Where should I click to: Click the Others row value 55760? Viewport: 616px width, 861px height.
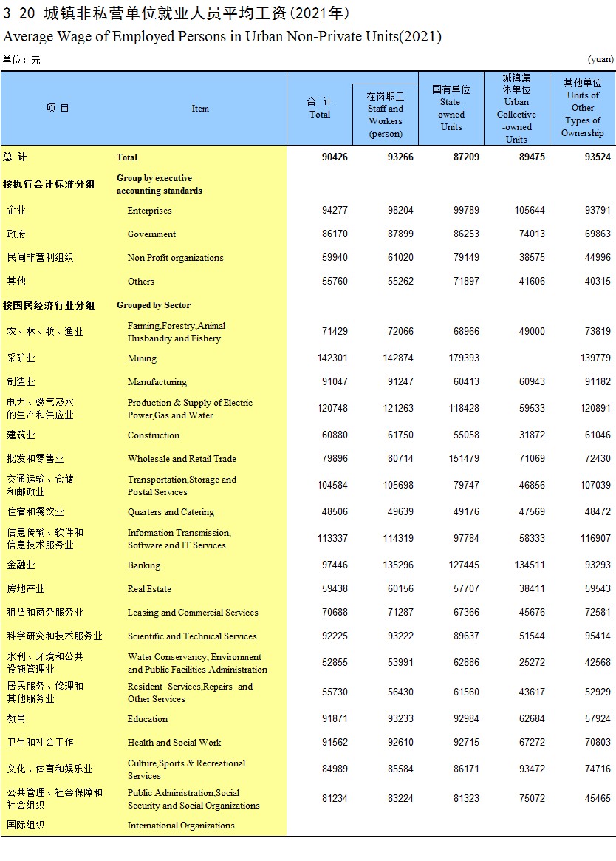[335, 281]
